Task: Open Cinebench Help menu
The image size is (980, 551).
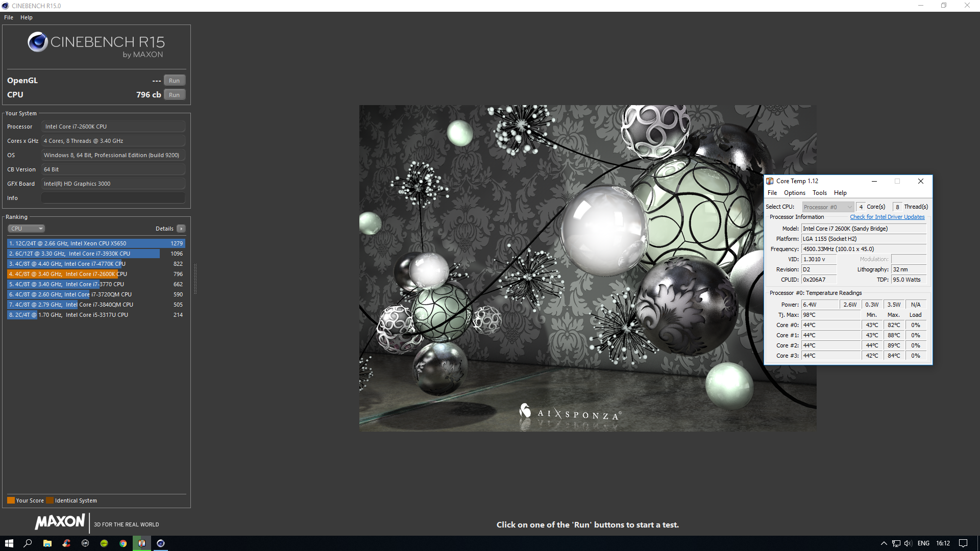Action: pos(27,17)
